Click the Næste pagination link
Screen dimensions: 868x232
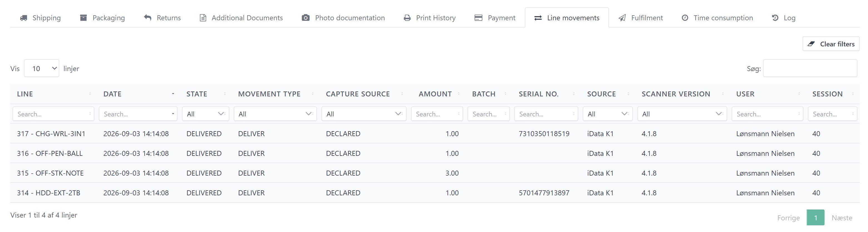point(842,218)
